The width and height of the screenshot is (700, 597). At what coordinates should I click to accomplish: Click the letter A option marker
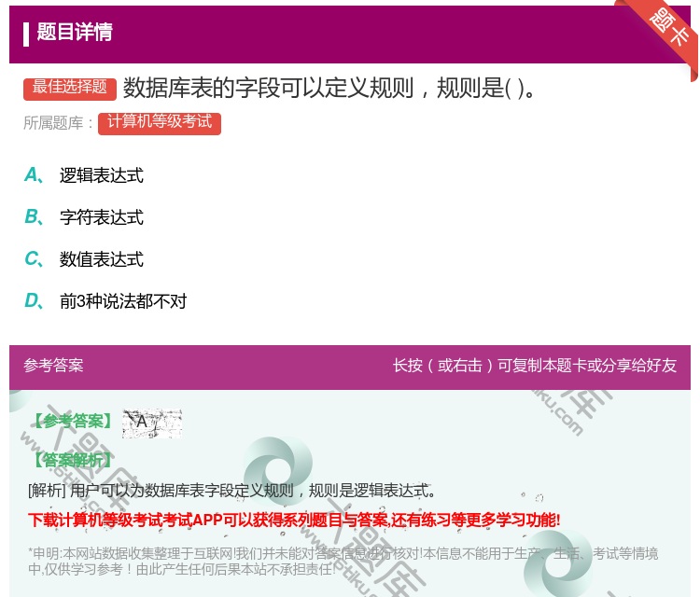point(34,175)
